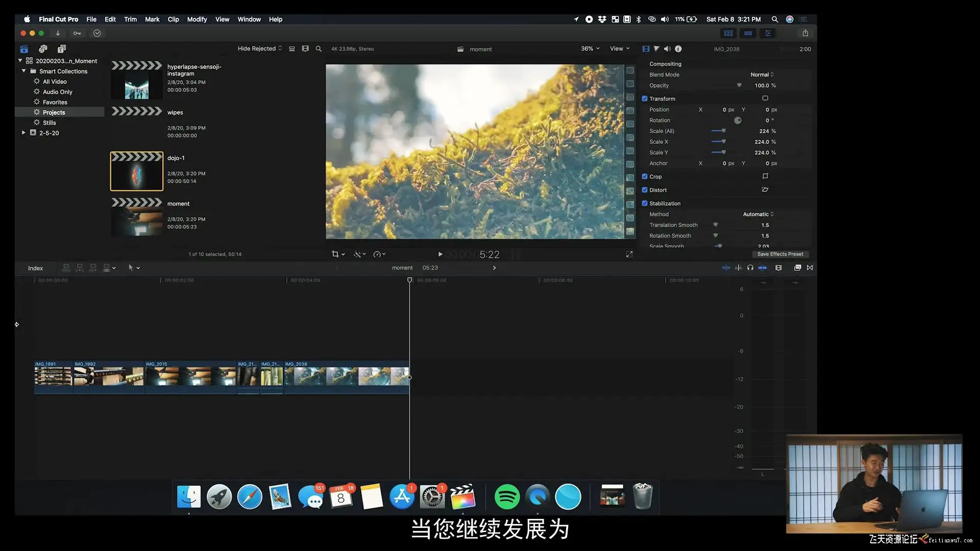Open the Hide Rejected filter dropdown

pyautogui.click(x=259, y=48)
